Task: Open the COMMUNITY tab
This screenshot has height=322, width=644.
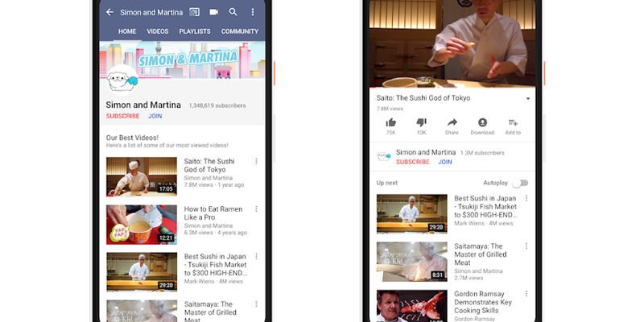Action: 240,31
